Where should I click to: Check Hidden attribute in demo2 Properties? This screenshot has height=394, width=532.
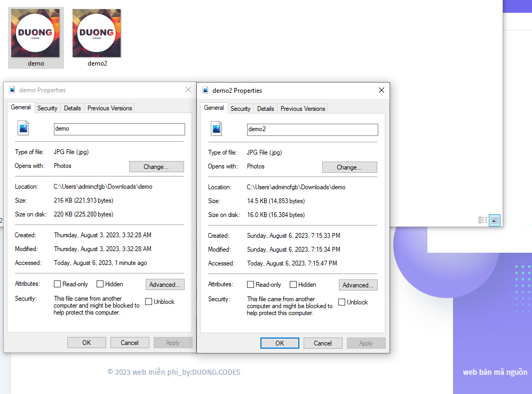pyautogui.click(x=293, y=285)
